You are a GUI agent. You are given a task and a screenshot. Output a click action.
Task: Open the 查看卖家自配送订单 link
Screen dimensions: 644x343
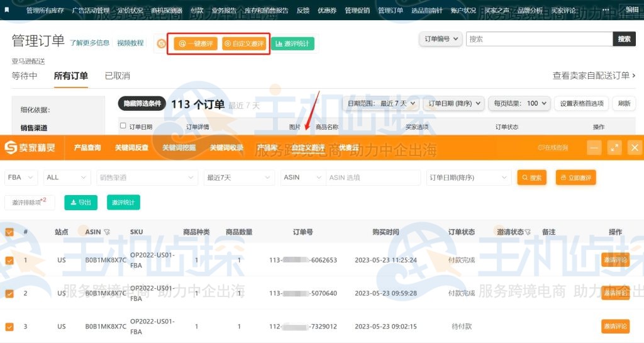[x=594, y=76]
